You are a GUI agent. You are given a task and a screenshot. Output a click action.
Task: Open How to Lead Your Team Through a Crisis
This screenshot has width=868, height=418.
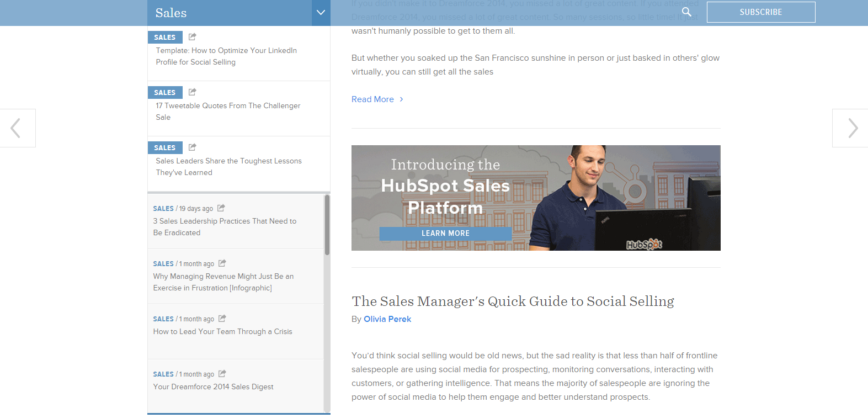(x=223, y=332)
